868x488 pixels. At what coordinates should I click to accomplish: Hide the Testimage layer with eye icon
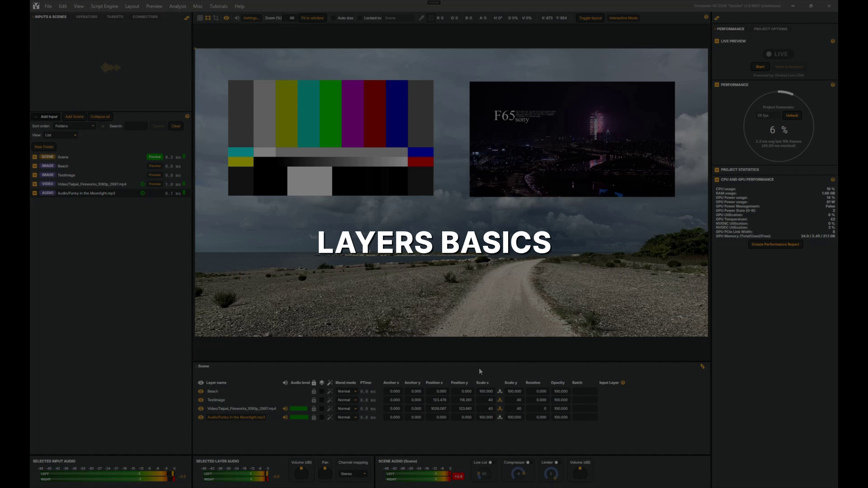pyautogui.click(x=201, y=400)
